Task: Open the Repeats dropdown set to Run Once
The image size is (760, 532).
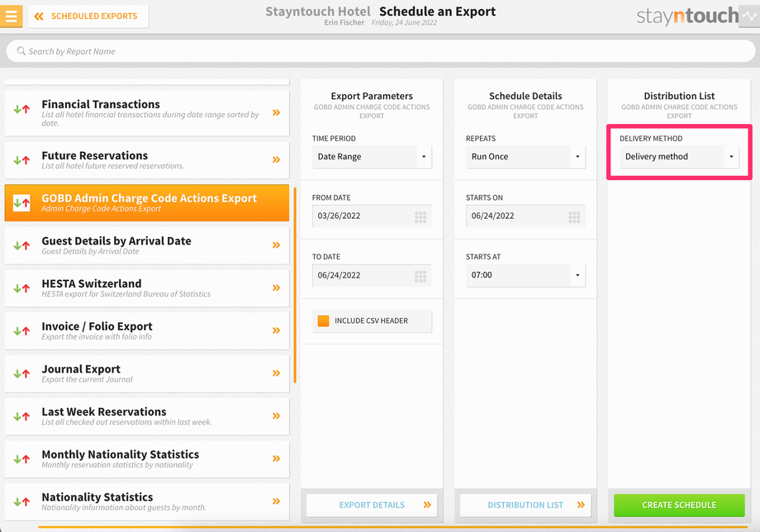Action: pos(525,156)
